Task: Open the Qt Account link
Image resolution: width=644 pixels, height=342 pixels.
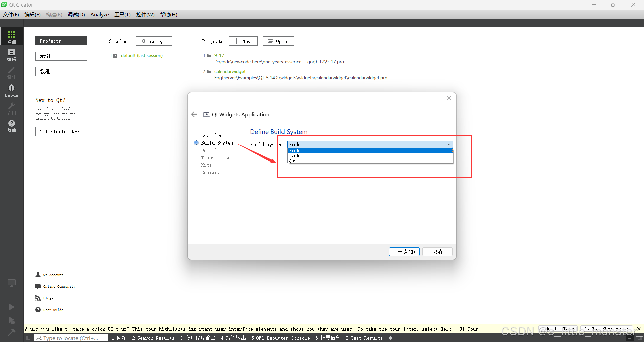Action: click(53, 275)
